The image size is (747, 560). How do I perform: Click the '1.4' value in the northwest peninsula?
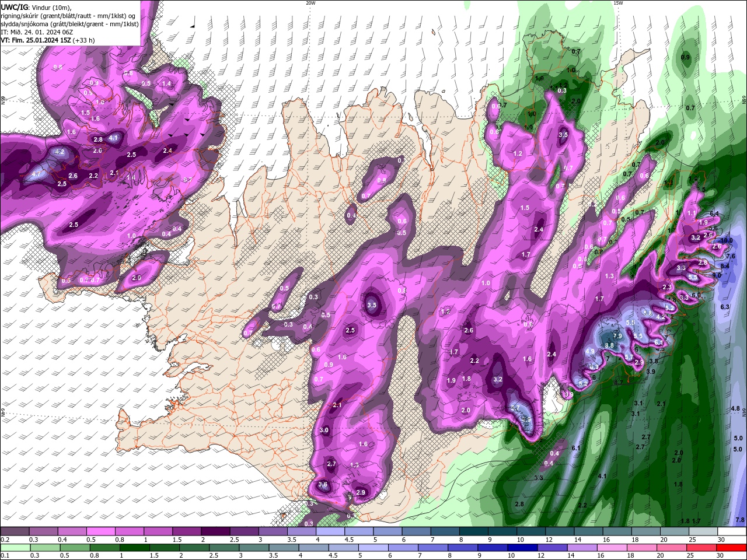[x=166, y=83]
